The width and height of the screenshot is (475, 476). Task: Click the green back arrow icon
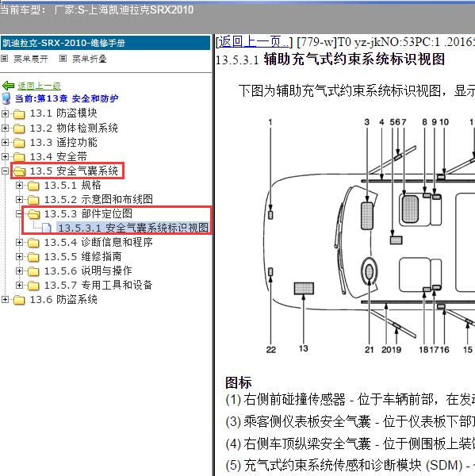pos(8,86)
